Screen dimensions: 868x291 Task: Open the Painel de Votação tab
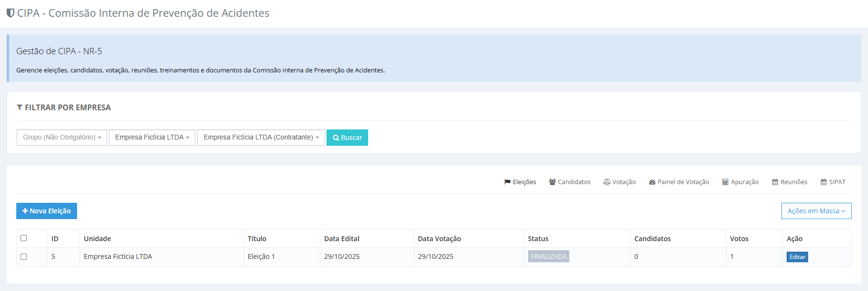(x=683, y=182)
